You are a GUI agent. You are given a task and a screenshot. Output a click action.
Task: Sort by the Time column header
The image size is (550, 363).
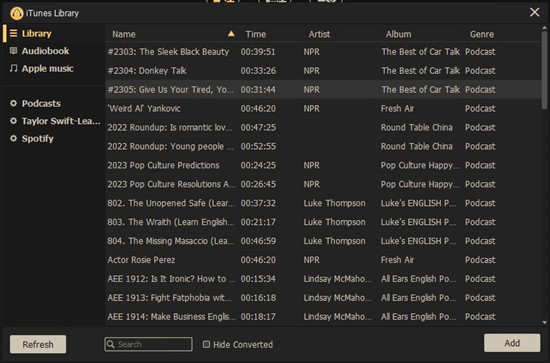click(256, 34)
